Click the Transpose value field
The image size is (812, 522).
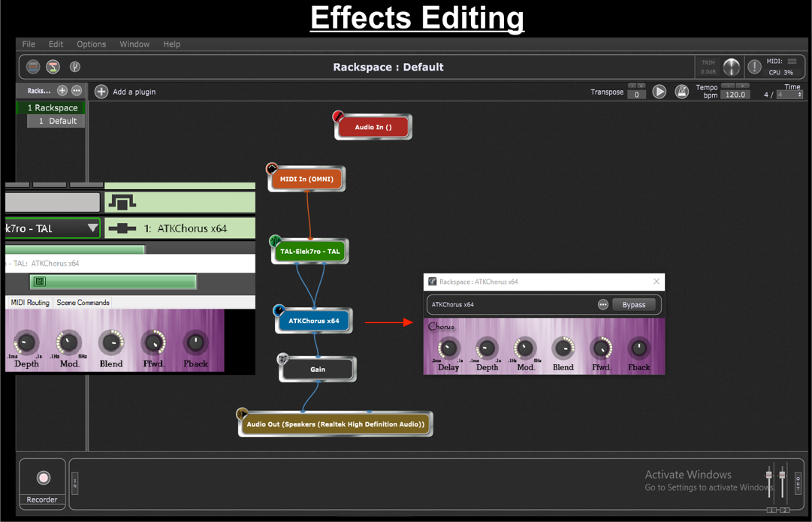636,95
